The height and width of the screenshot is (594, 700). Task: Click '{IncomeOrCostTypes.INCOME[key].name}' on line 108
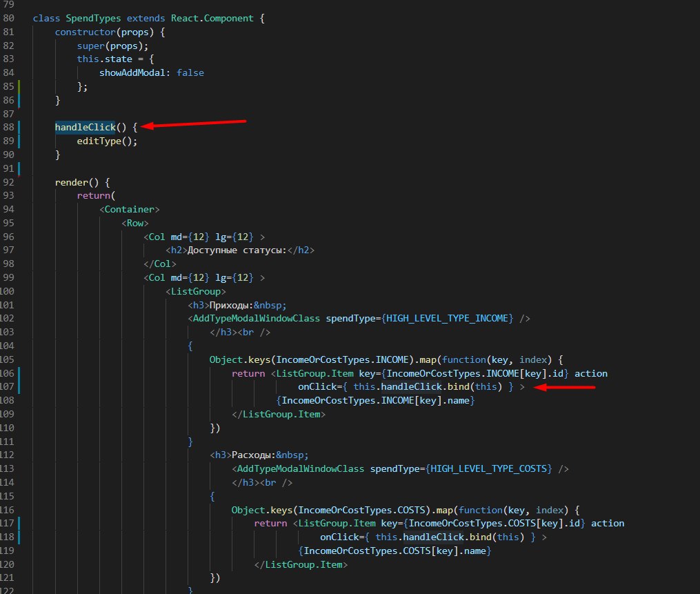pyautogui.click(x=375, y=401)
